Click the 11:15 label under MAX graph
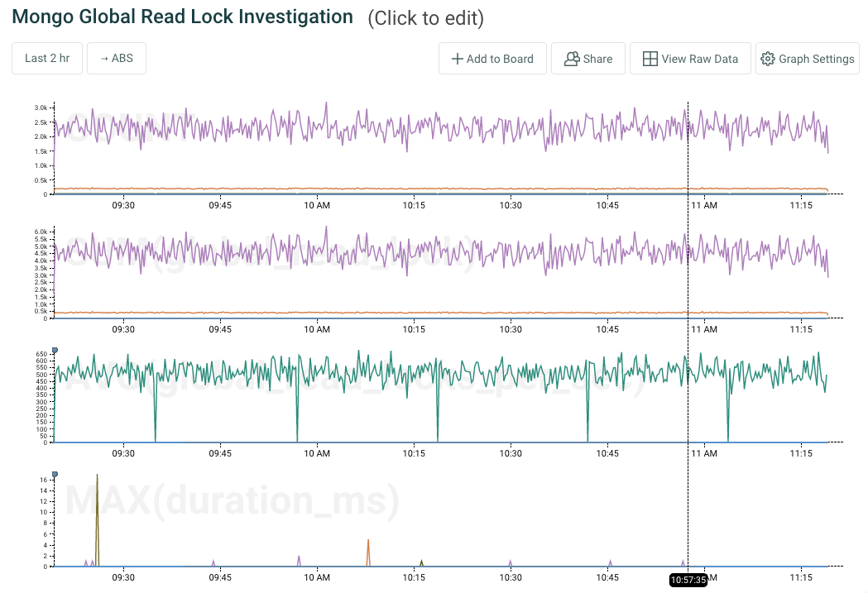Screen dimensions: 868x593 tap(801, 577)
